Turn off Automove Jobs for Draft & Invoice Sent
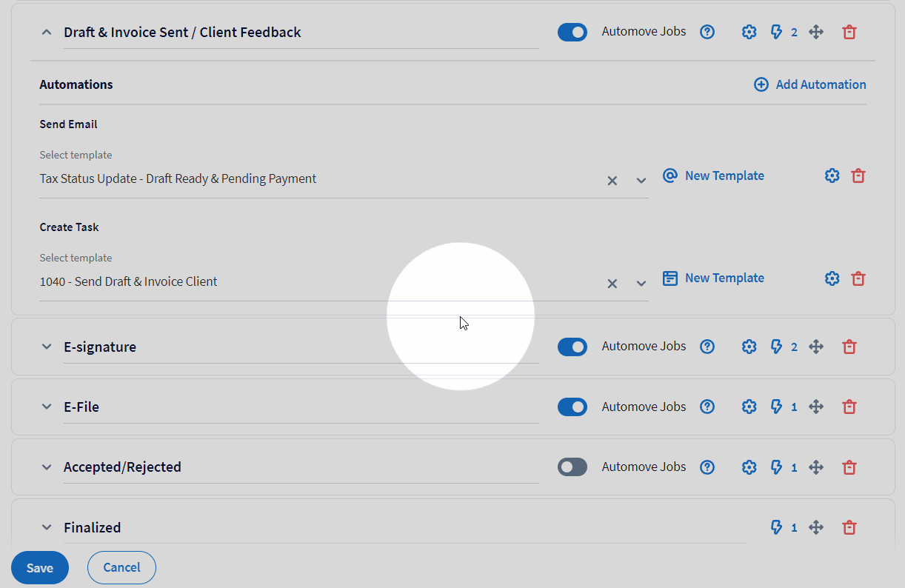Image resolution: width=905 pixels, height=588 pixels. [x=572, y=32]
